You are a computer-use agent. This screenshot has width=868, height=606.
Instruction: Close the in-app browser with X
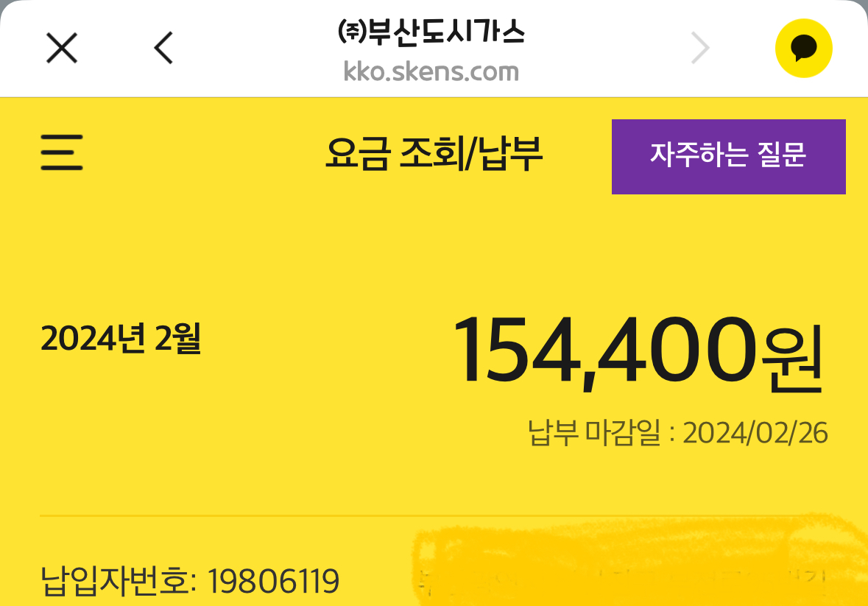[x=62, y=49]
